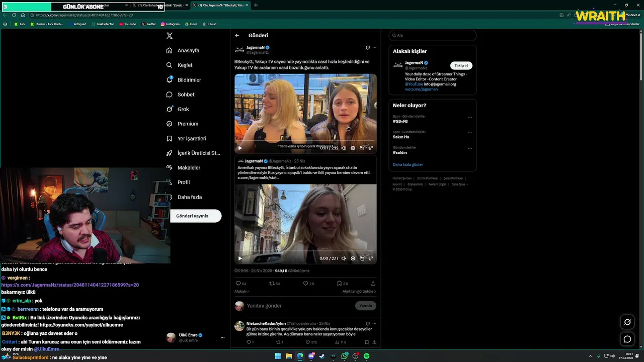Open options for Sakın Ha trend

click(x=470, y=133)
